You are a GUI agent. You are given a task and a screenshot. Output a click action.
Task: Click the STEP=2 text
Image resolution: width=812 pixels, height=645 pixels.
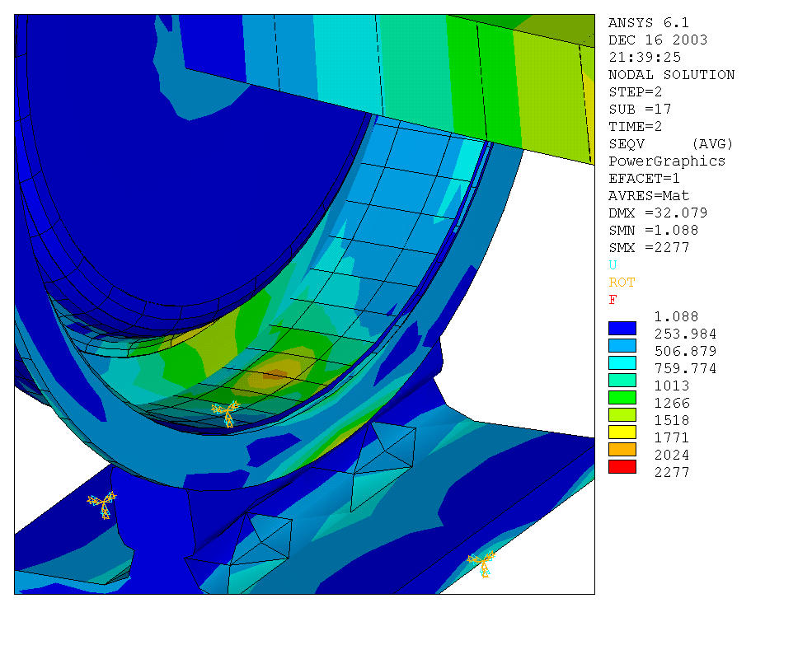[636, 91]
